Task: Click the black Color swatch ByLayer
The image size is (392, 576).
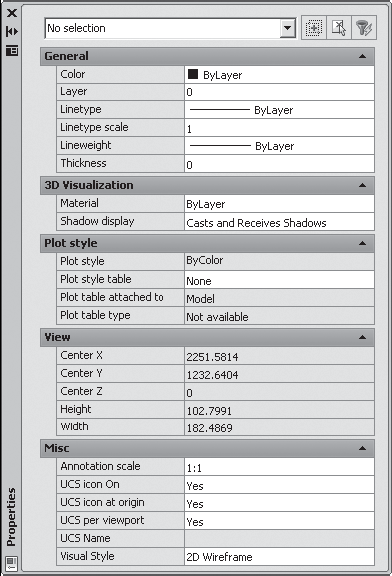Action: [193, 74]
